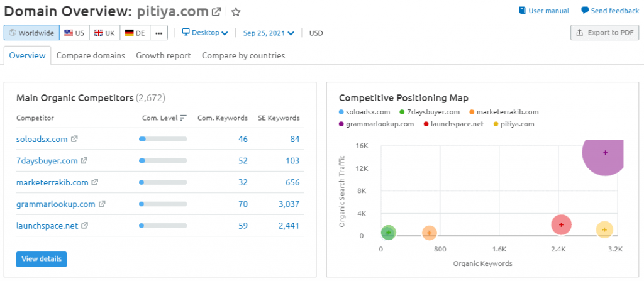Image resolution: width=644 pixels, height=281 pixels.
Task: Switch to Compare domains tab
Action: [91, 55]
